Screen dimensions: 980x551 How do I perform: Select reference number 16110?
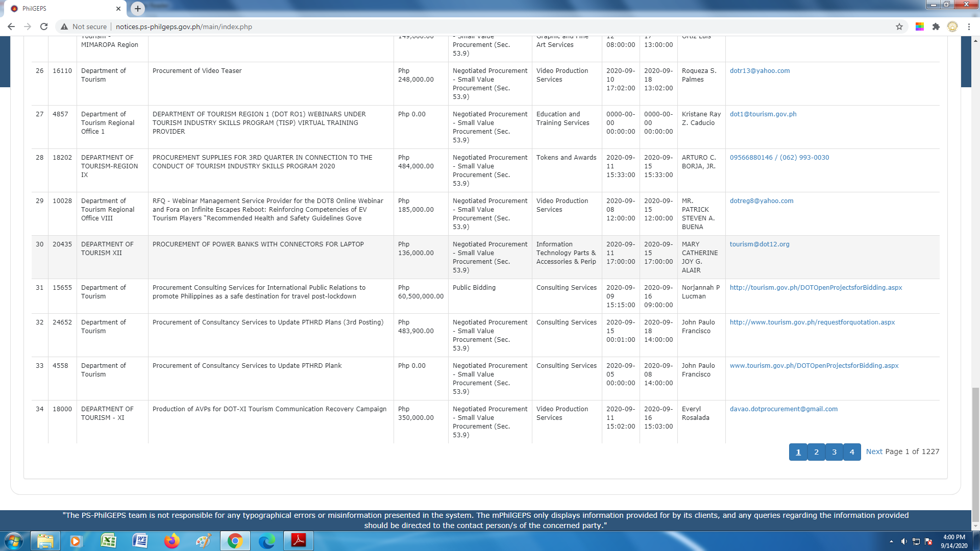click(x=62, y=71)
